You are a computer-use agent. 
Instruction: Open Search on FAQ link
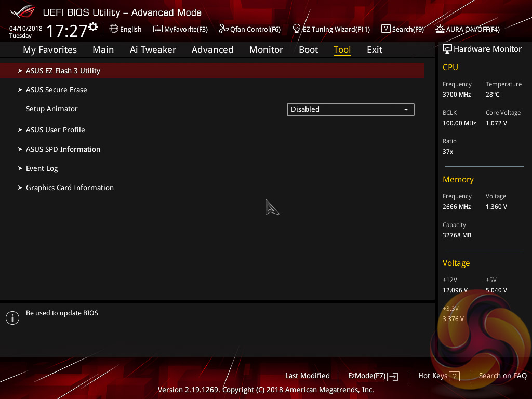pyautogui.click(x=503, y=376)
